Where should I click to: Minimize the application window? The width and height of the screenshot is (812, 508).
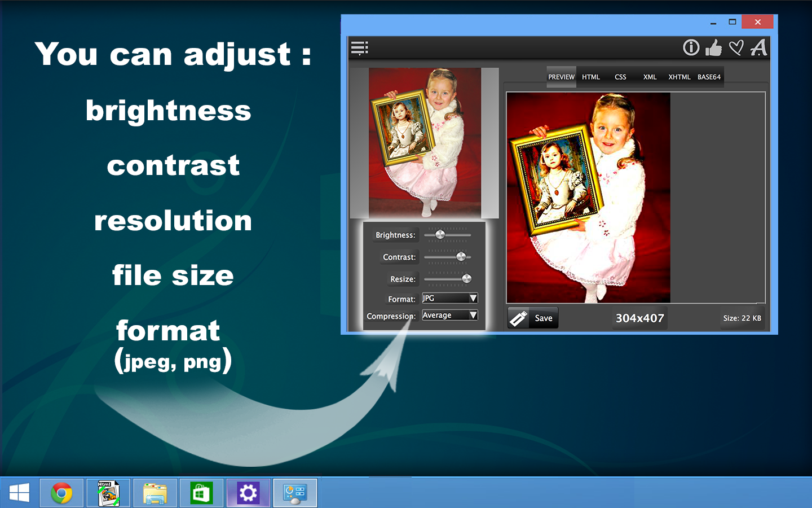click(713, 23)
